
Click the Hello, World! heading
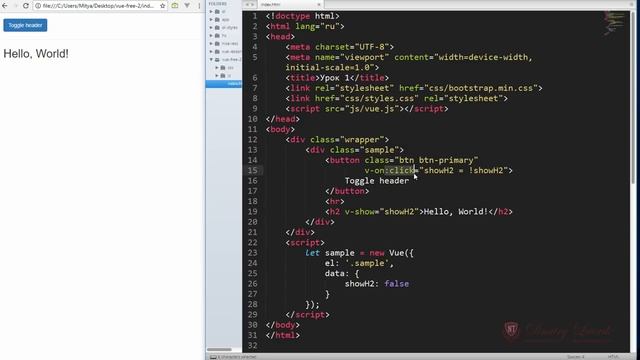click(36, 53)
